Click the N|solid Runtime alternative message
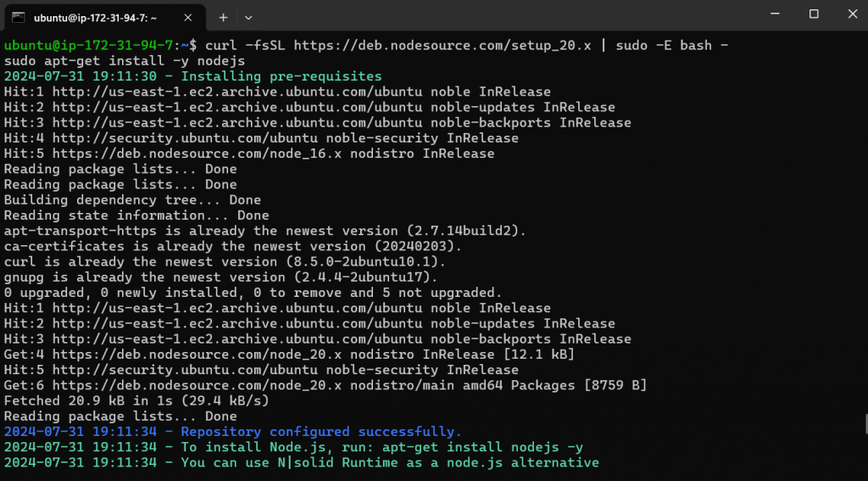868x481 pixels. 301,462
